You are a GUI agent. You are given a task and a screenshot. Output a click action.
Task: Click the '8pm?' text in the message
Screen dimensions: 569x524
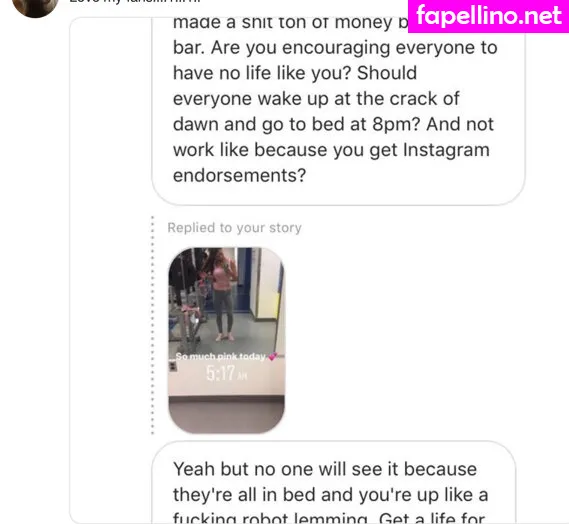[396, 124]
